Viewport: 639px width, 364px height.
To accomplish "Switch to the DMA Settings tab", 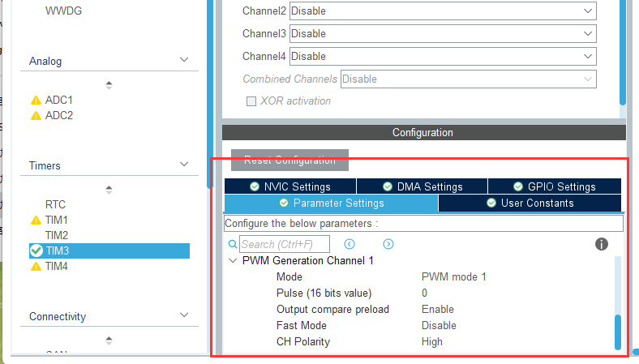I will pos(422,186).
